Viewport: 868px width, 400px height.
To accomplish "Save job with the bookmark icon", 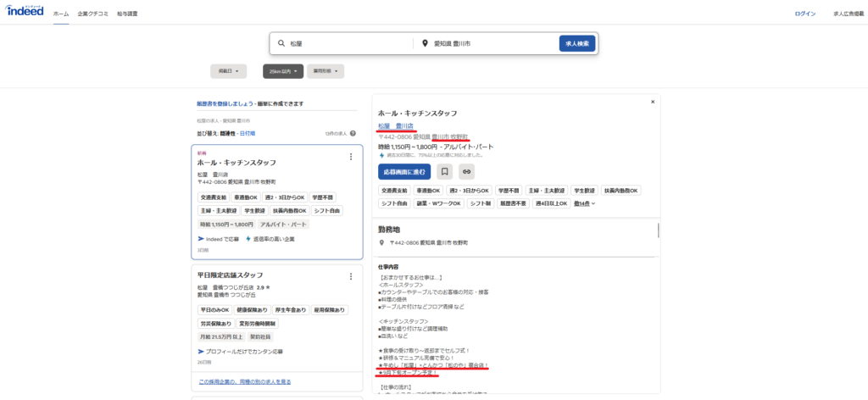I will point(444,171).
